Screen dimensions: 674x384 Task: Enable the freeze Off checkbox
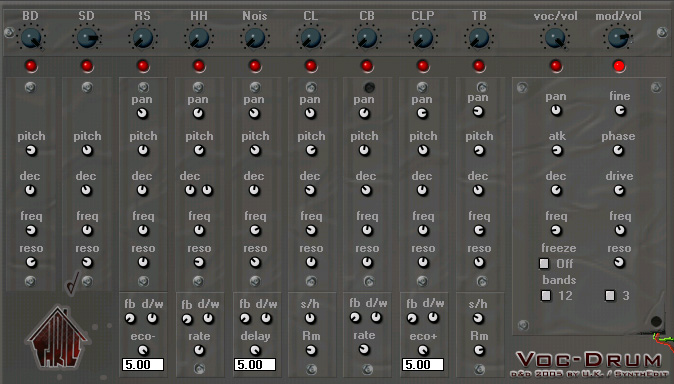coord(544,263)
